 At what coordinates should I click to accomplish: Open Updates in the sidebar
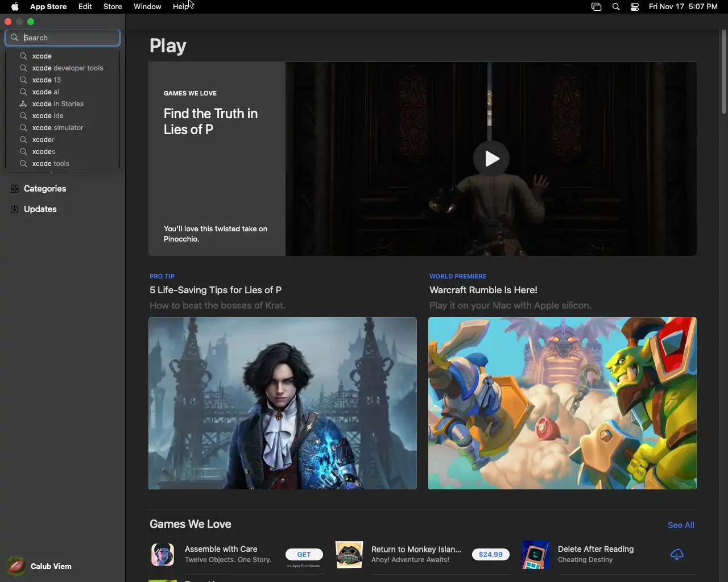(x=63, y=209)
